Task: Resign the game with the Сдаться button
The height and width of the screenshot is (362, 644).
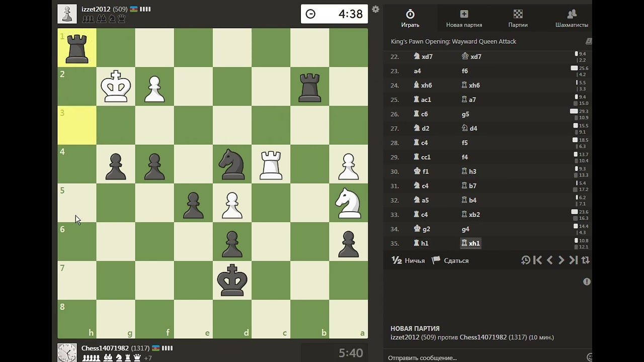Action: click(x=450, y=260)
